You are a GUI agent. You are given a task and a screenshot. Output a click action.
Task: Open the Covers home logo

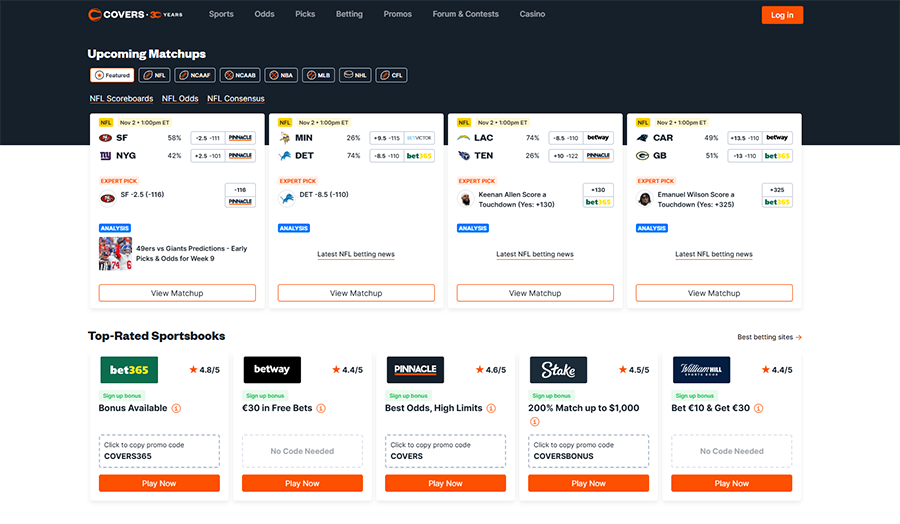tap(135, 14)
